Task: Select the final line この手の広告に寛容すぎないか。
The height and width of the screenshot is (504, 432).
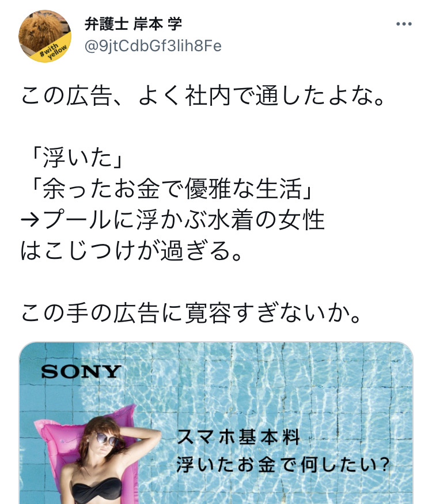Action: tap(191, 312)
